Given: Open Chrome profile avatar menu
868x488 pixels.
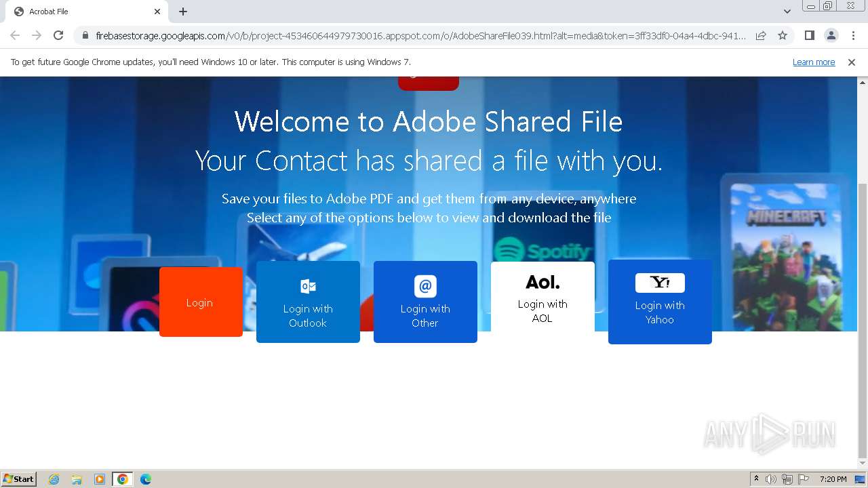Looking at the screenshot, I should pos(831,35).
